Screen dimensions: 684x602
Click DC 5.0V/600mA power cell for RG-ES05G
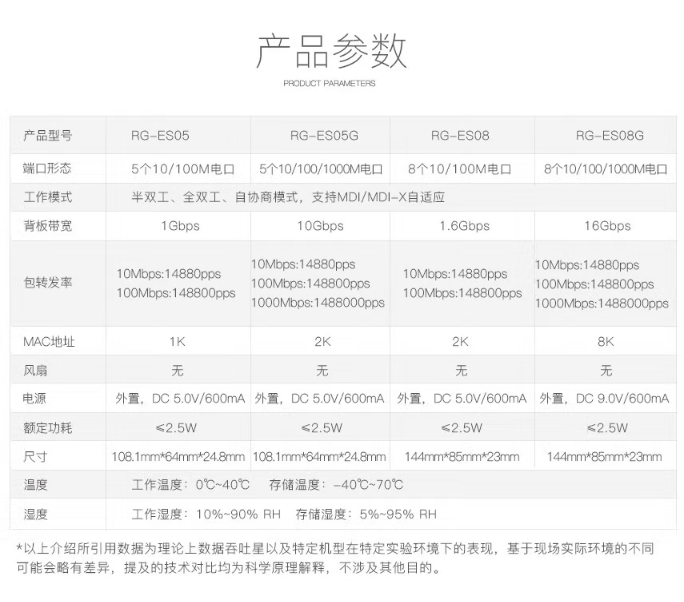tap(319, 398)
